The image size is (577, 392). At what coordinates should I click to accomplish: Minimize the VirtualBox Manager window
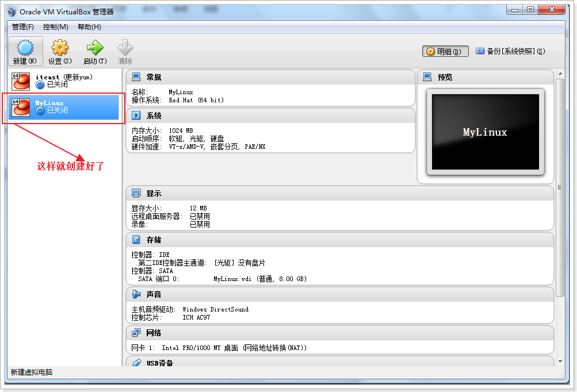(x=515, y=10)
